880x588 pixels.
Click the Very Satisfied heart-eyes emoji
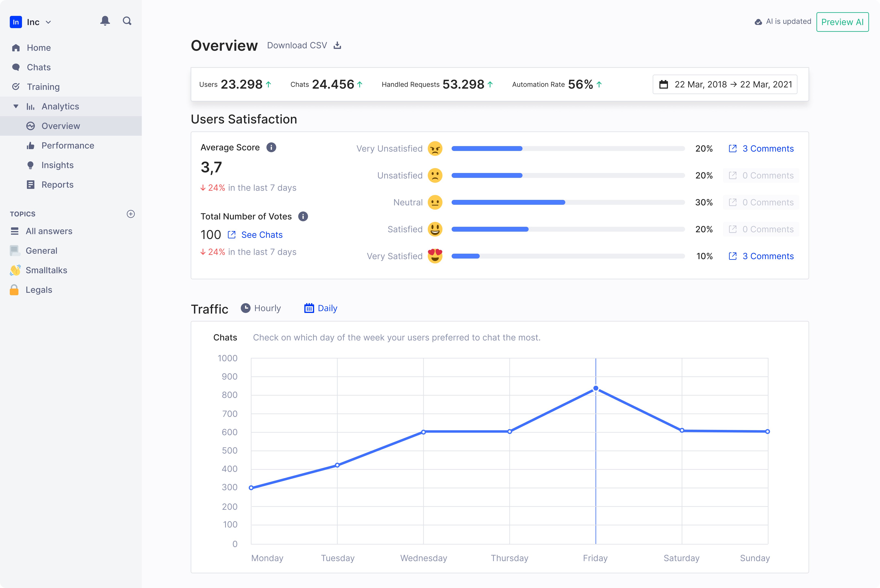pos(435,256)
